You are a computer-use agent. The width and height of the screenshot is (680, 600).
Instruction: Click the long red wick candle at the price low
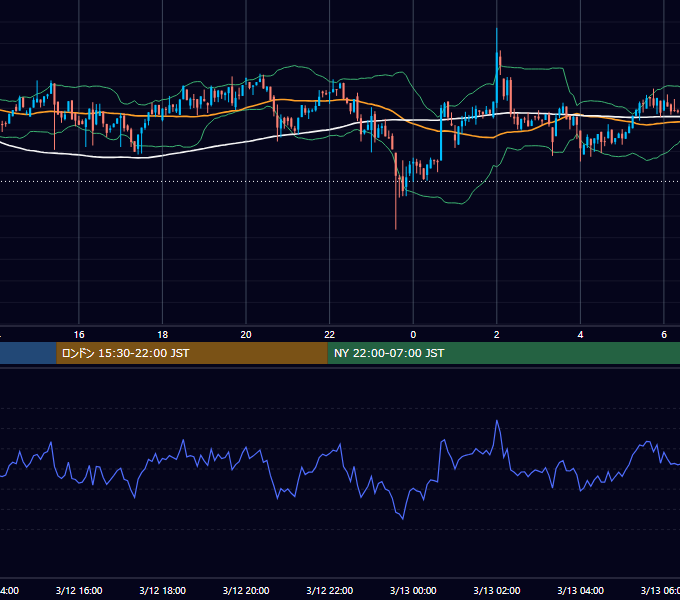point(396,191)
